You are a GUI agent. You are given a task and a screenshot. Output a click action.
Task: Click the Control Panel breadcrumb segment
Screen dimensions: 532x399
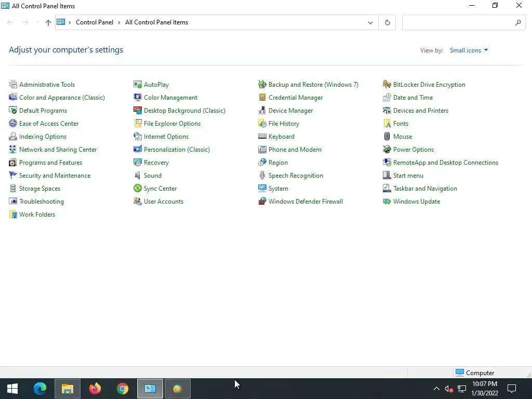[x=95, y=22]
